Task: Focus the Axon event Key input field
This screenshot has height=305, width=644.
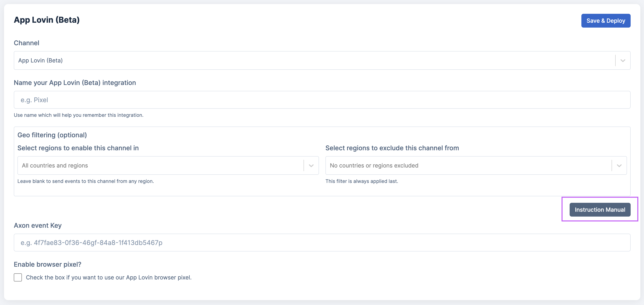Action: [x=322, y=243]
